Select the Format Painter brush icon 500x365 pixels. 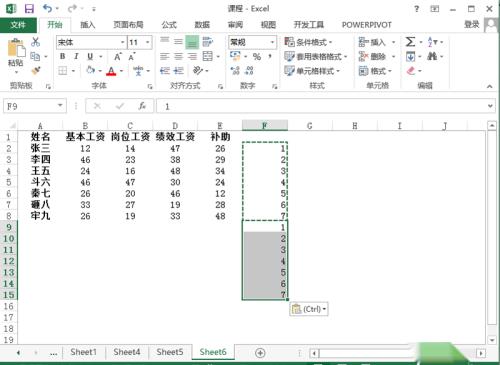coord(35,71)
